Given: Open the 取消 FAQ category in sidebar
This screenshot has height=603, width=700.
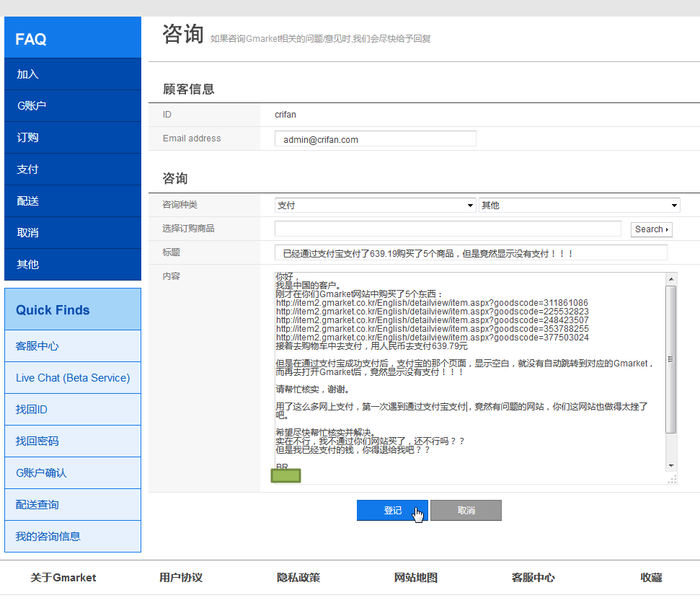Looking at the screenshot, I should [x=73, y=233].
